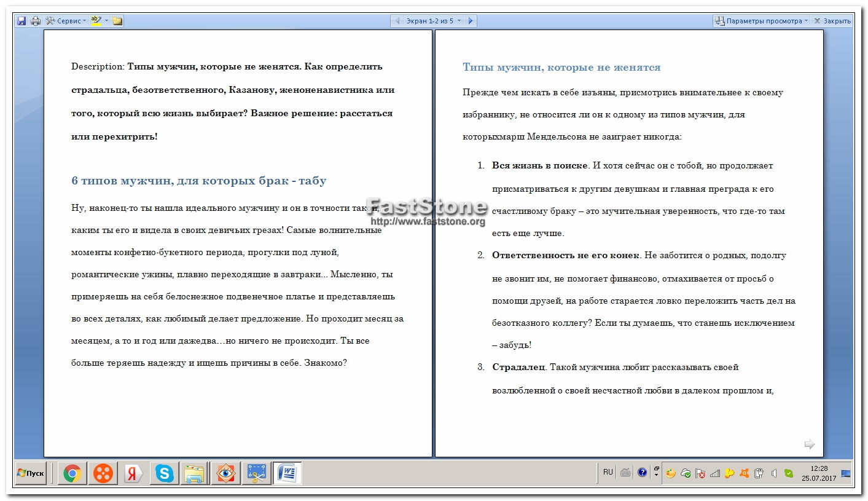Click the heading '6 типов мужчин, для которых брак - табу'
The height and width of the screenshot is (501, 868).
point(199,181)
